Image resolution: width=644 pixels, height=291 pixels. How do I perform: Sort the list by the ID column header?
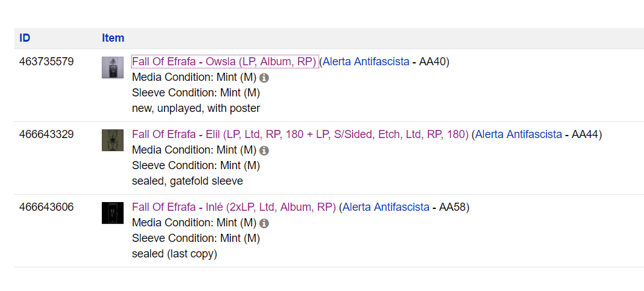(x=25, y=38)
